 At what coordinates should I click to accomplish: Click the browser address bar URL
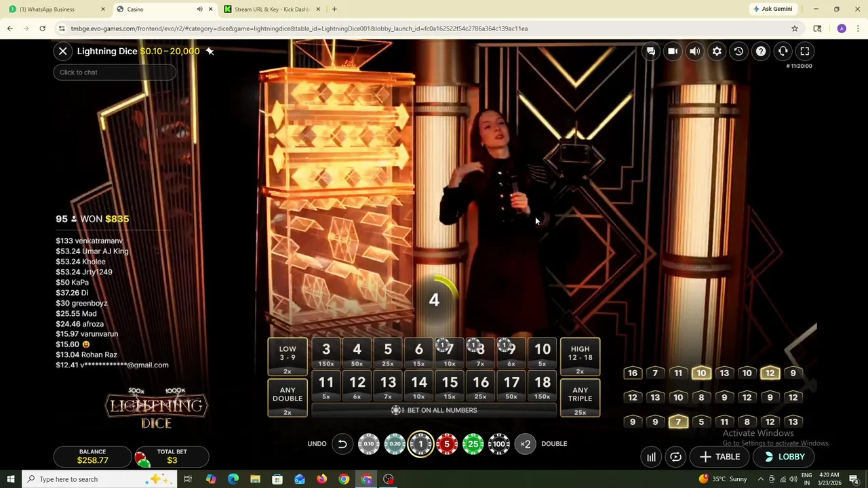pos(299,28)
